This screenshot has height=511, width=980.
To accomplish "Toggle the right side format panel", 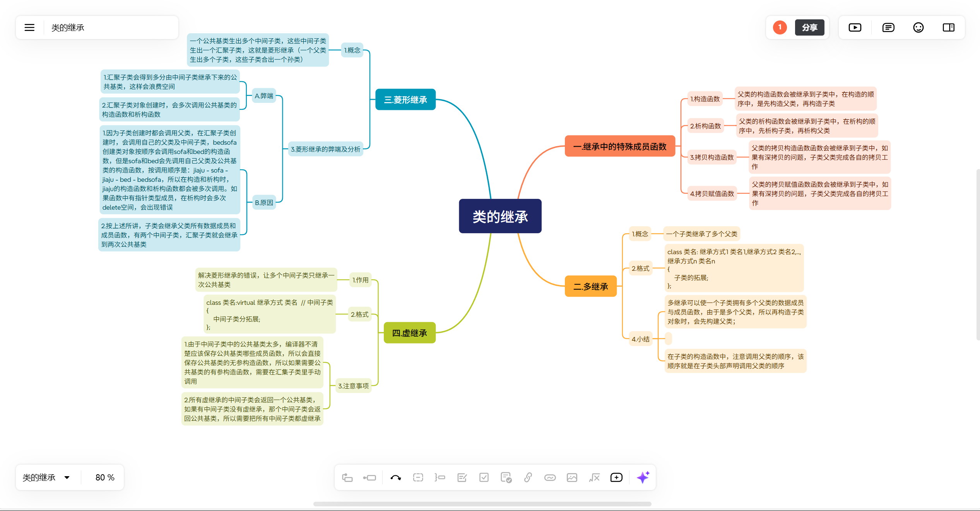I will click(x=949, y=27).
